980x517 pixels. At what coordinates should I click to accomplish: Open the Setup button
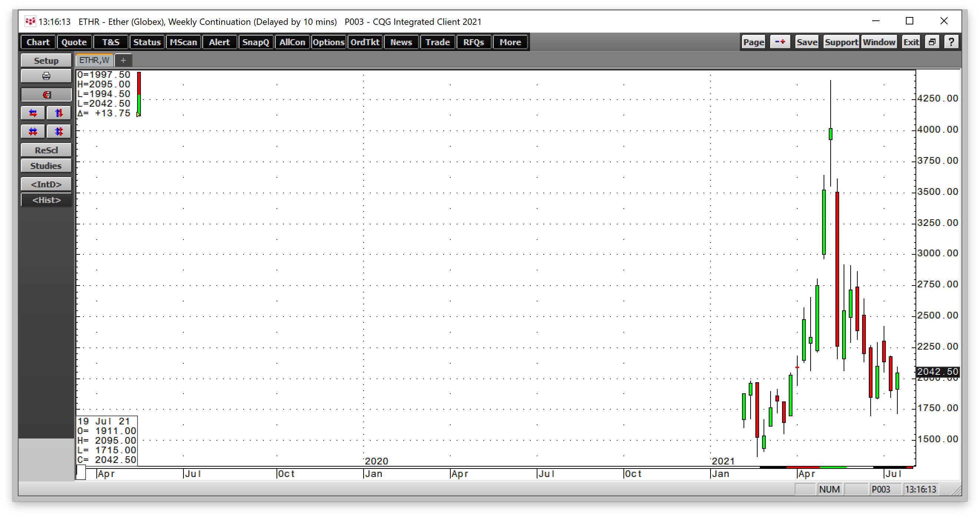point(46,60)
